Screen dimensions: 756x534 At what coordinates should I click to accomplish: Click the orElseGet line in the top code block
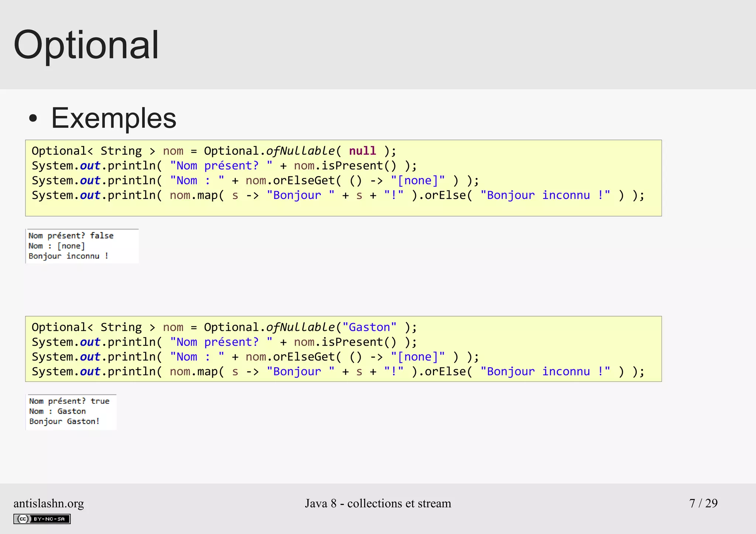point(255,180)
